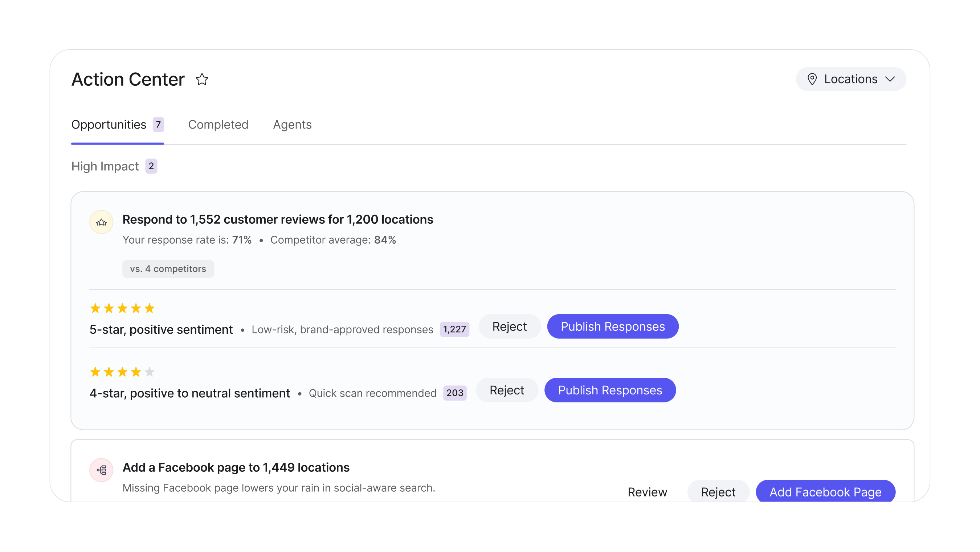Screen dimensions: 980x552
Task: Click 'Add a Facebook page to 1,449 locations'
Action: tap(236, 467)
